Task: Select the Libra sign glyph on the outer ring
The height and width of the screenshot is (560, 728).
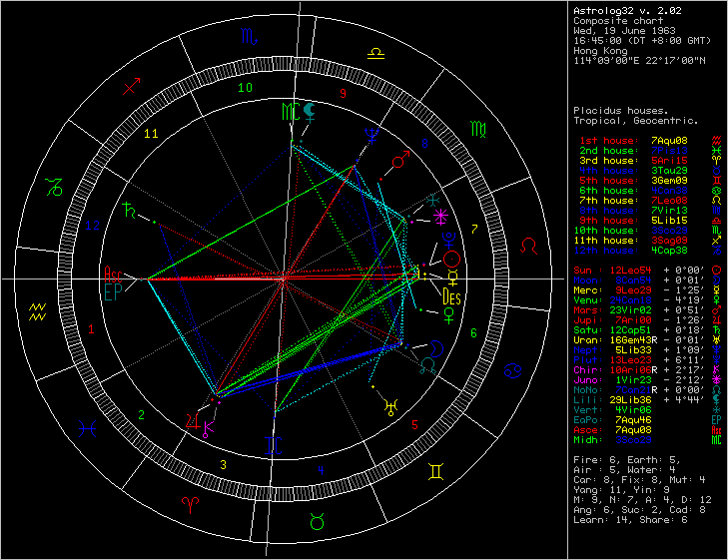Action: click(x=374, y=50)
